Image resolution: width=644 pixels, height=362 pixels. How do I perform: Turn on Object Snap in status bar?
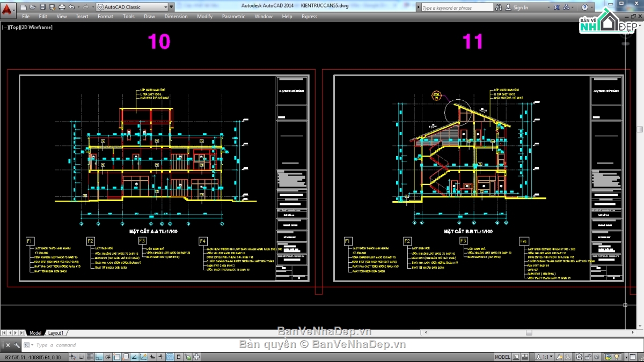tap(116, 357)
